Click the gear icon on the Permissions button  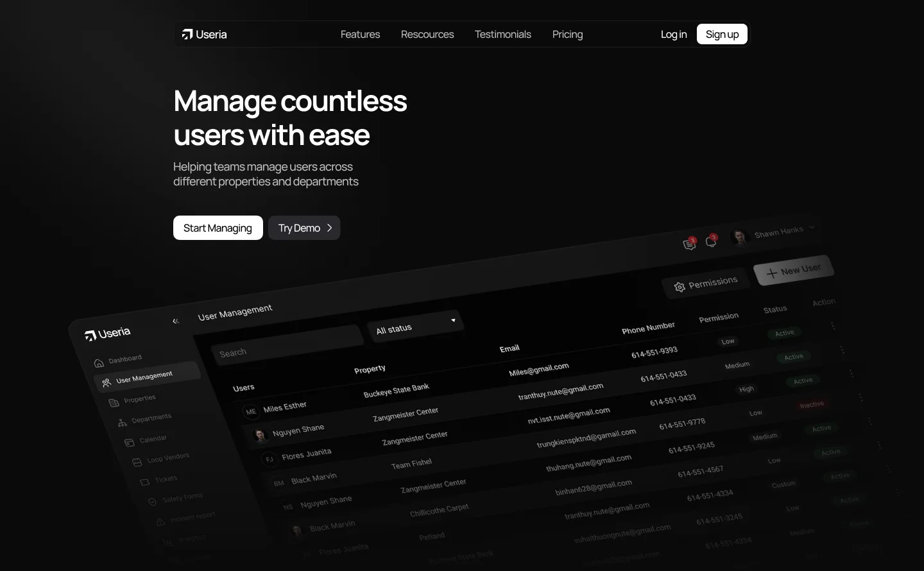680,287
